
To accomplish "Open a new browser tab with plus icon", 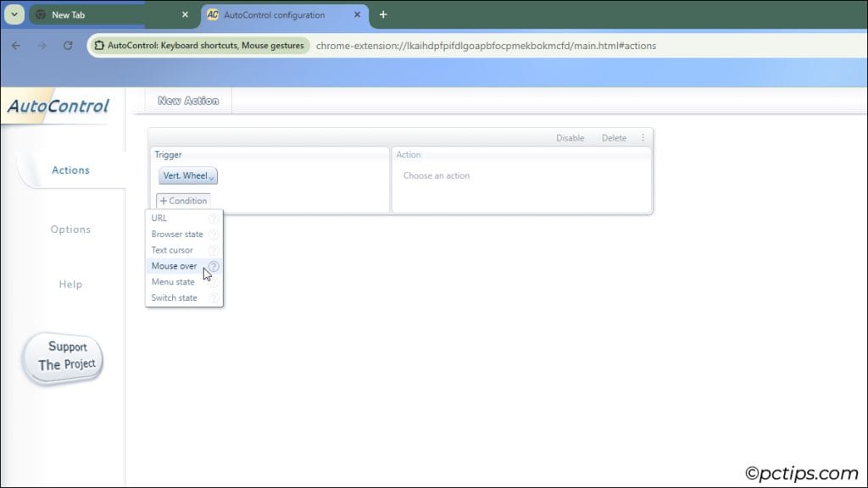I will (383, 14).
